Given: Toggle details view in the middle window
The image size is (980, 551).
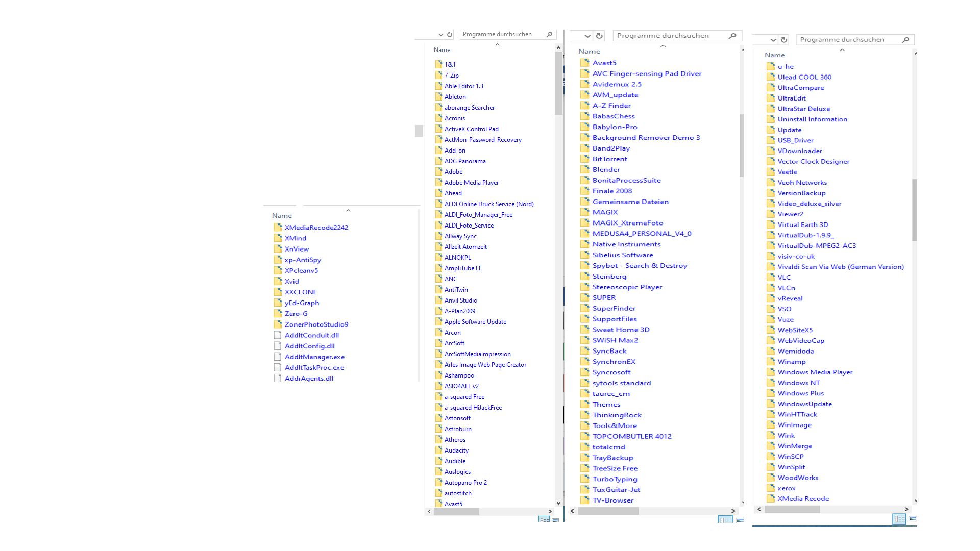Looking at the screenshot, I should click(725, 520).
